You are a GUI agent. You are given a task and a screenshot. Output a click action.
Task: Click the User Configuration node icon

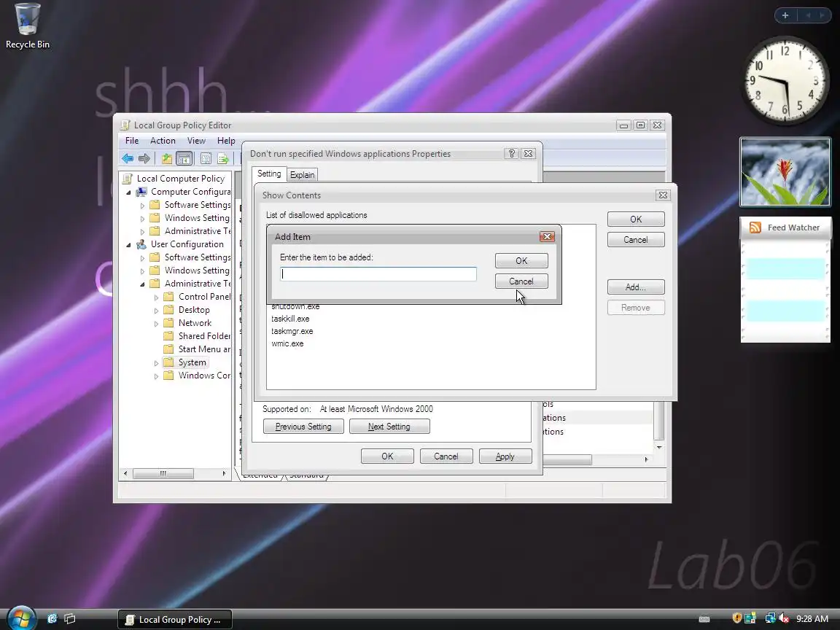[141, 244]
